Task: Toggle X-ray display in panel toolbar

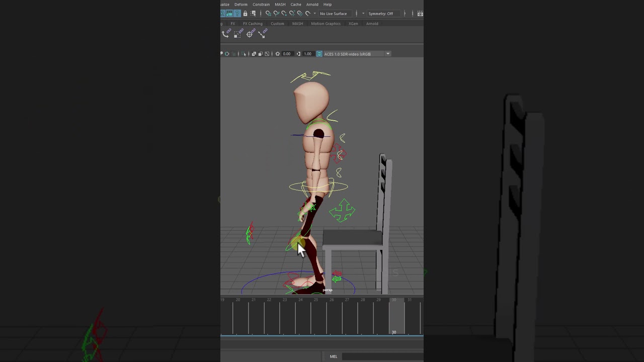Action: tap(254, 54)
